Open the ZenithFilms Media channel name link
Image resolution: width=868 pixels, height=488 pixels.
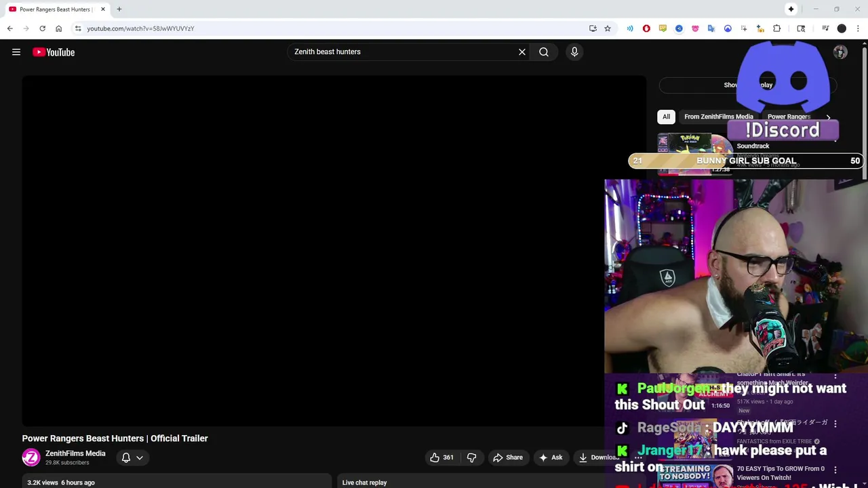click(75, 453)
